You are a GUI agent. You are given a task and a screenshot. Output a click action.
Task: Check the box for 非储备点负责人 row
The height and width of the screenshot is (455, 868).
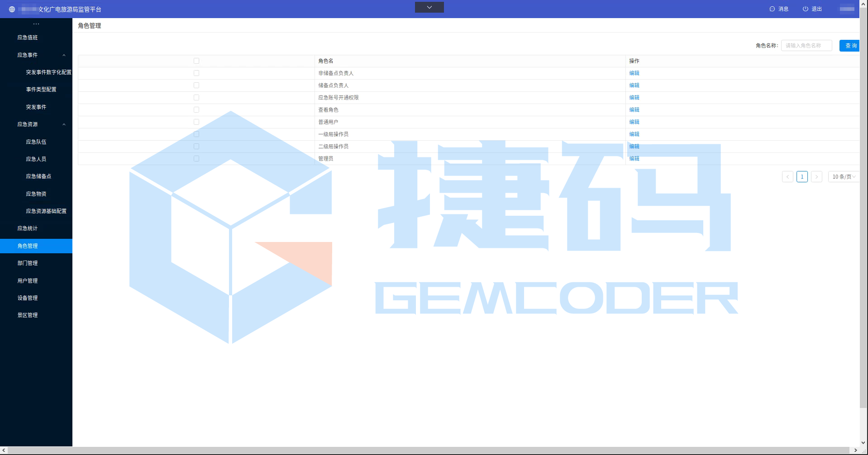(196, 73)
